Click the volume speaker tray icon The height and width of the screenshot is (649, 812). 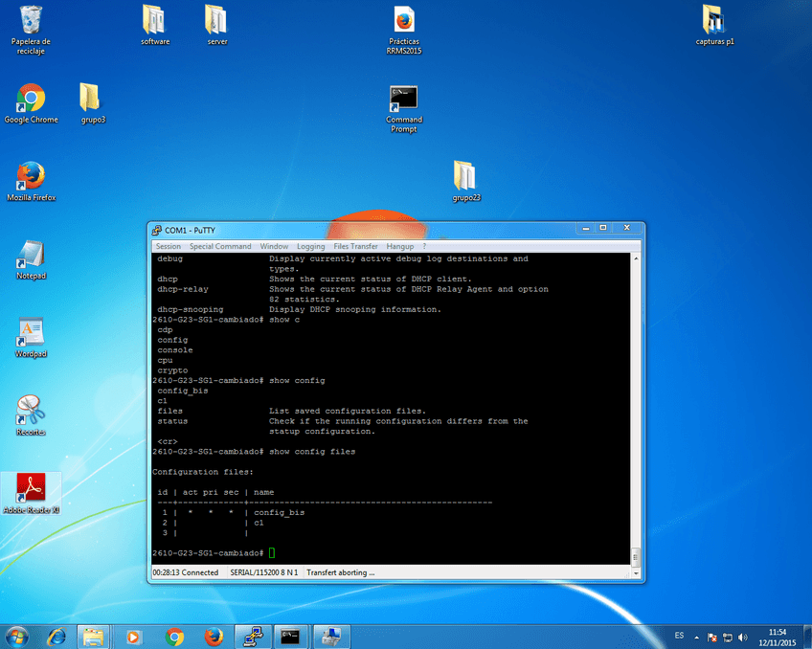(x=743, y=637)
